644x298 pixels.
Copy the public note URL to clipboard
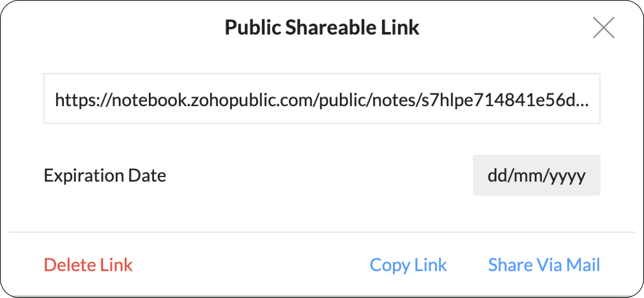tap(408, 265)
